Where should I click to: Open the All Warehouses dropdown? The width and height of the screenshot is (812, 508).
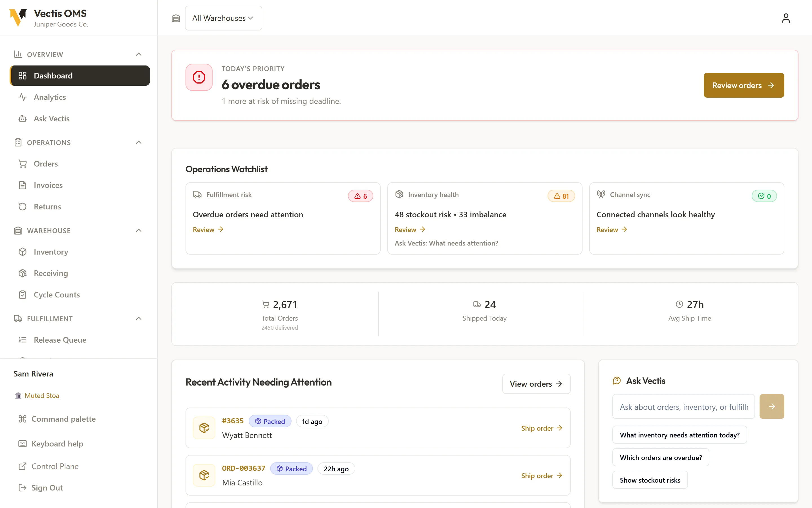tap(224, 18)
